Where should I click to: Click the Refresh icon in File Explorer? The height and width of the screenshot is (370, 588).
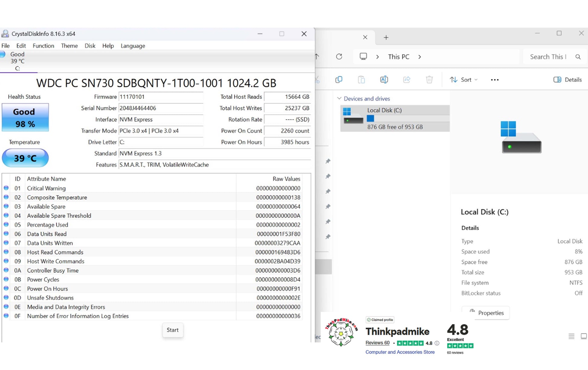339,57
